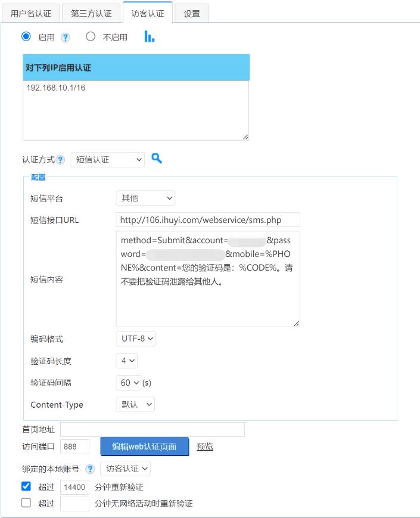
Task: Select the 不启用 radio button
Action: pos(91,36)
